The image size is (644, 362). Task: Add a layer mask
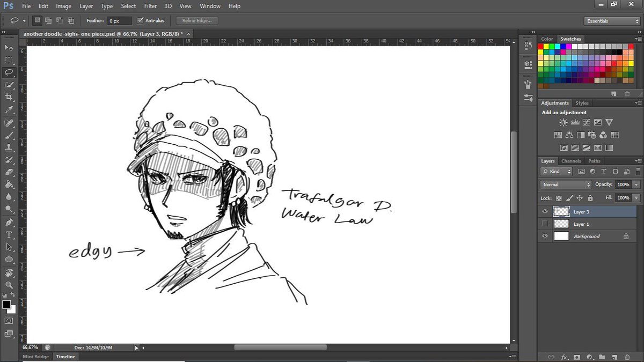pos(577,357)
